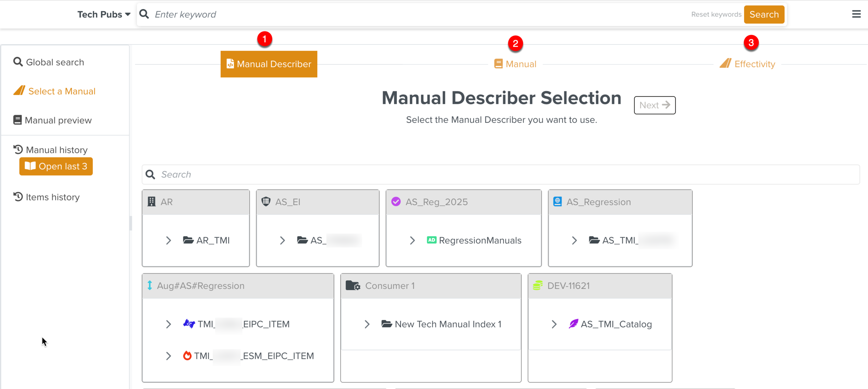The width and height of the screenshot is (868, 389).
Task: Open Global search in sidebar
Action: coord(49,62)
